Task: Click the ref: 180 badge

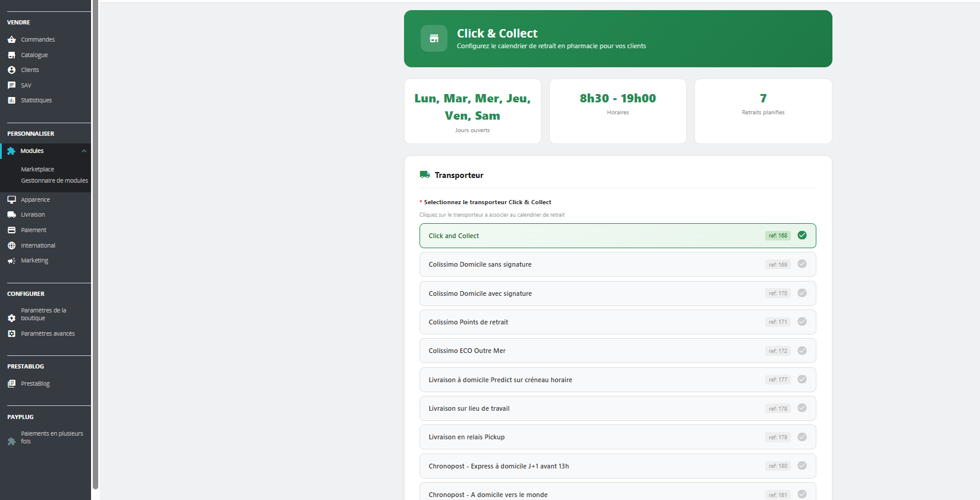Action: 778,466
